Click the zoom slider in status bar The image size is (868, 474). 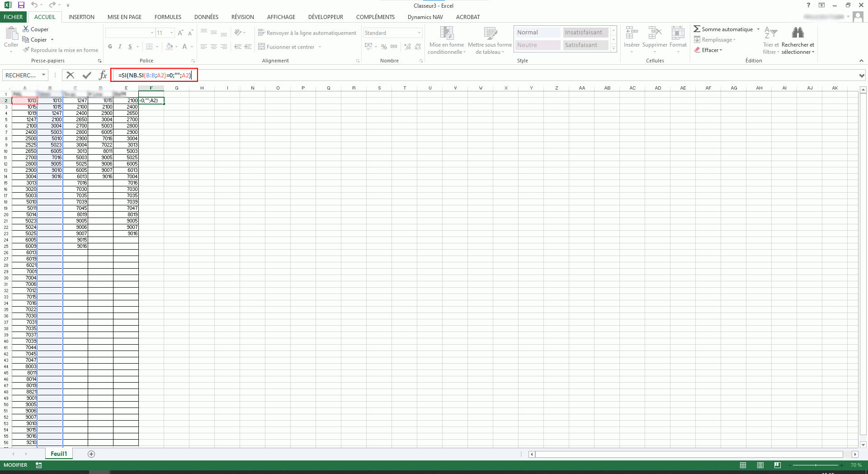(x=816, y=465)
